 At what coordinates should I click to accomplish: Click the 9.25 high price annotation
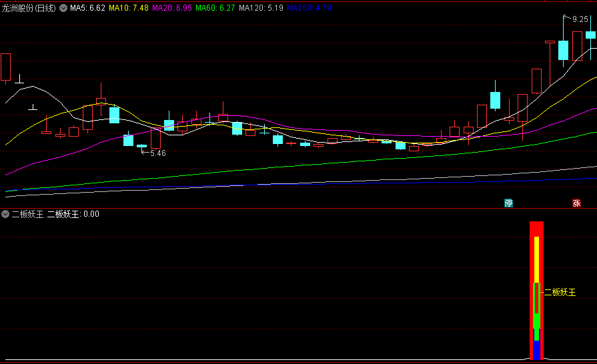tap(580, 19)
